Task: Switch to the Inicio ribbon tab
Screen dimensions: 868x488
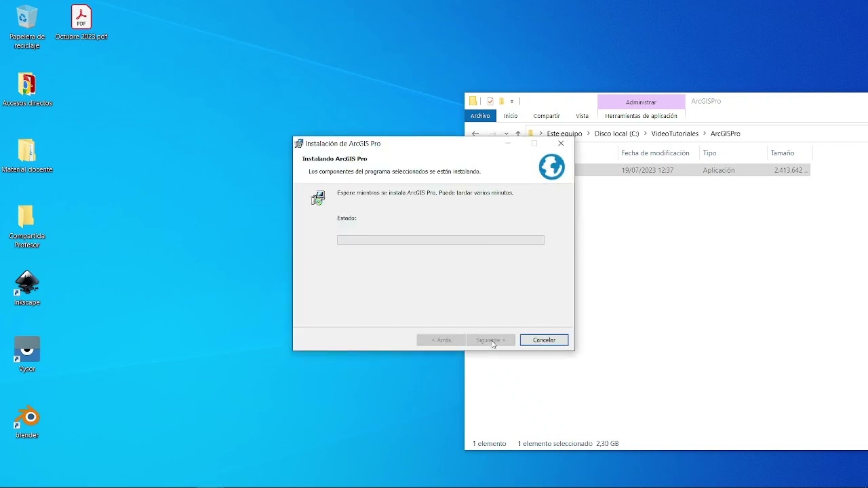Action: pos(511,116)
